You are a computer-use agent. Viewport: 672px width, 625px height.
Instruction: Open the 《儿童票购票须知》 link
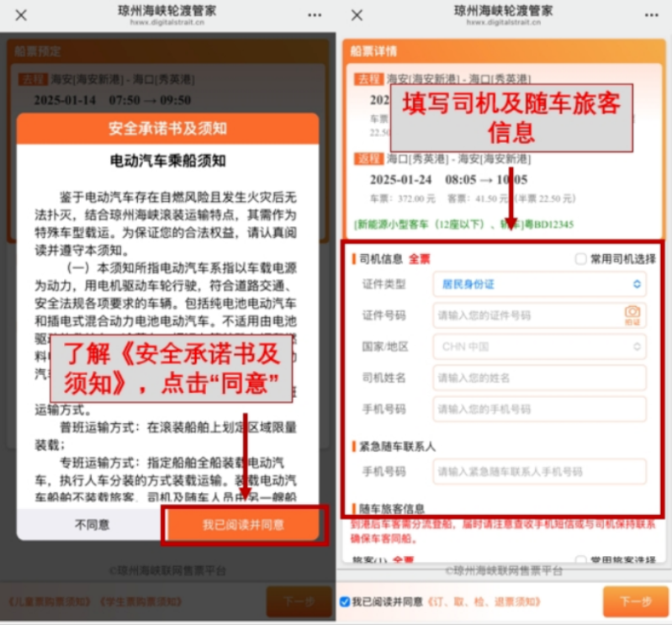coord(47,601)
